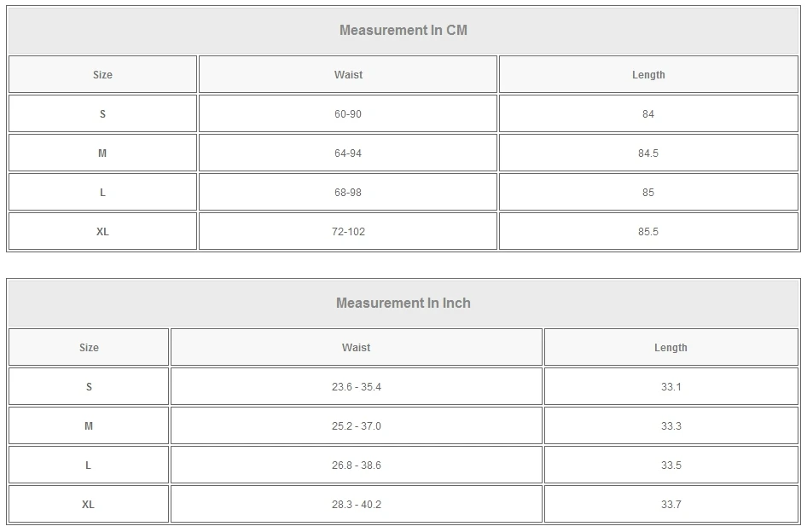Click waist value 28.3 - 40.2

tap(356, 505)
